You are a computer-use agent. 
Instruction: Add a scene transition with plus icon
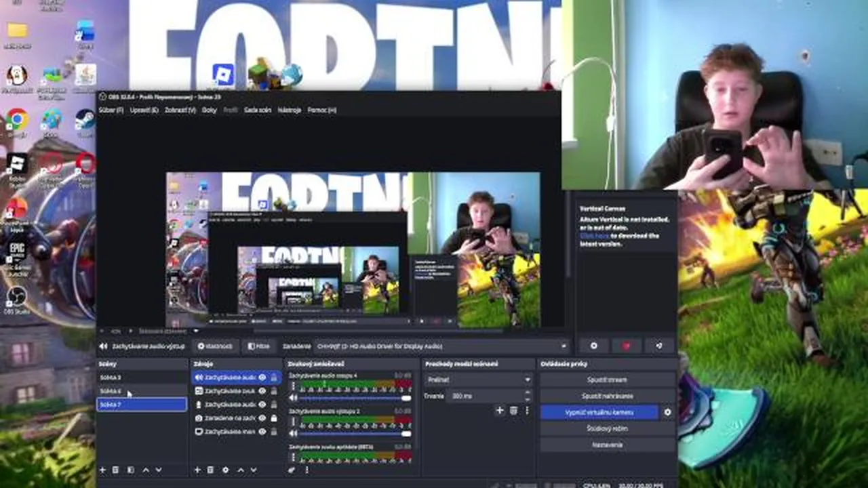click(500, 410)
